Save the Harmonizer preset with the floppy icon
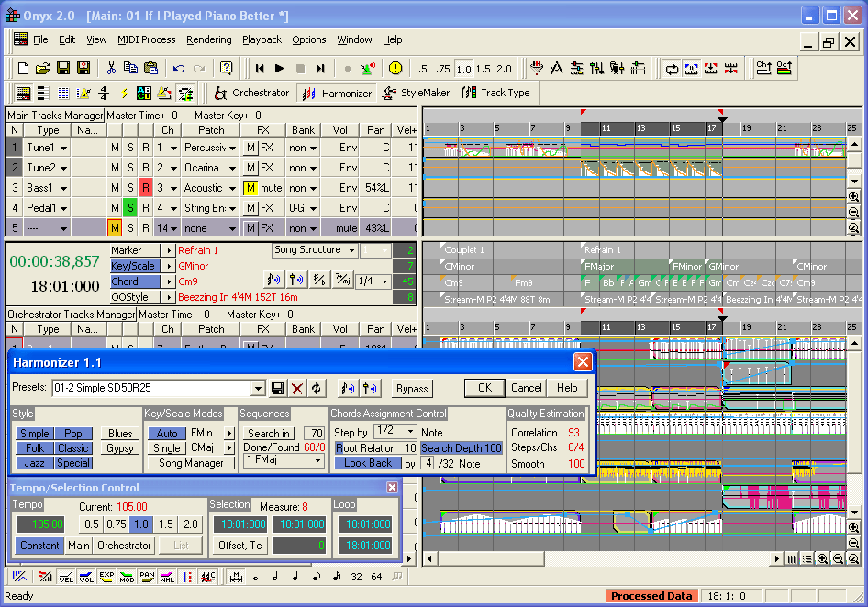This screenshot has height=607, width=868. (278, 389)
